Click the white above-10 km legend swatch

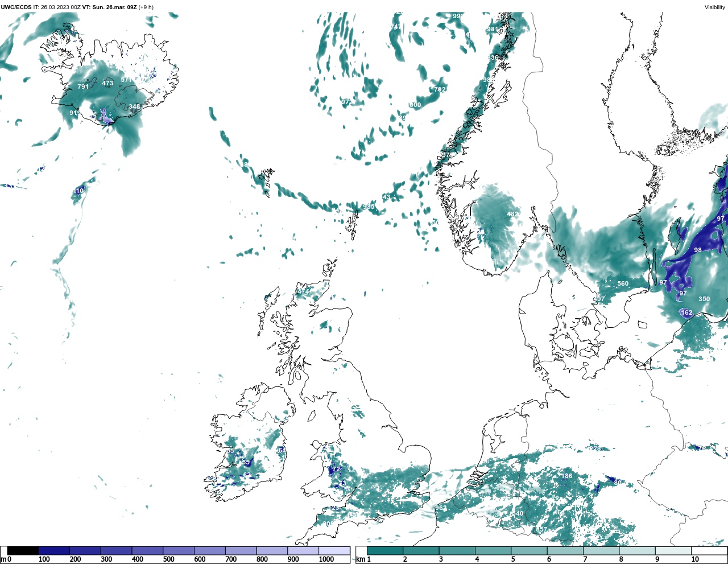(709, 550)
